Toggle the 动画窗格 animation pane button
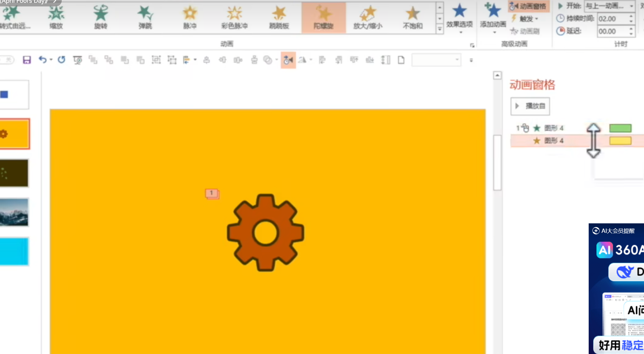Screen dimensions: 644x354 pyautogui.click(x=528, y=6)
